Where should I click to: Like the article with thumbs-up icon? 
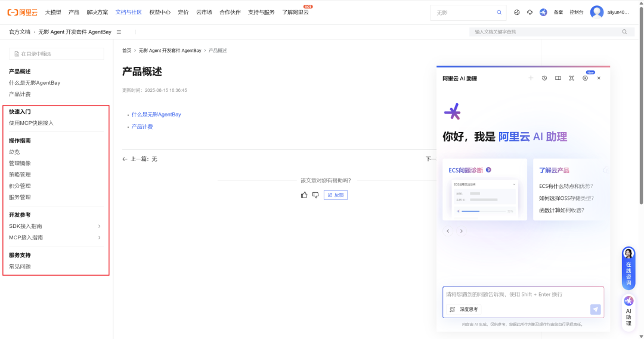pyautogui.click(x=304, y=195)
